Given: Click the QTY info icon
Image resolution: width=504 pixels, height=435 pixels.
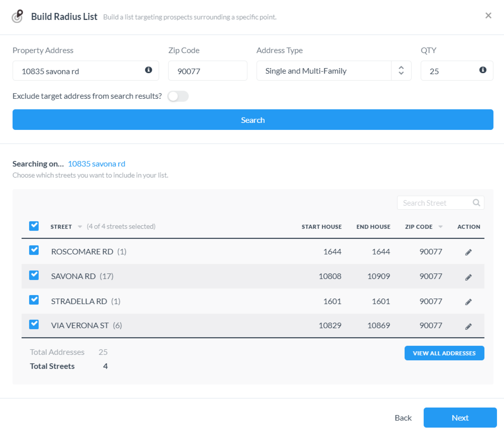Looking at the screenshot, I should 483,70.
